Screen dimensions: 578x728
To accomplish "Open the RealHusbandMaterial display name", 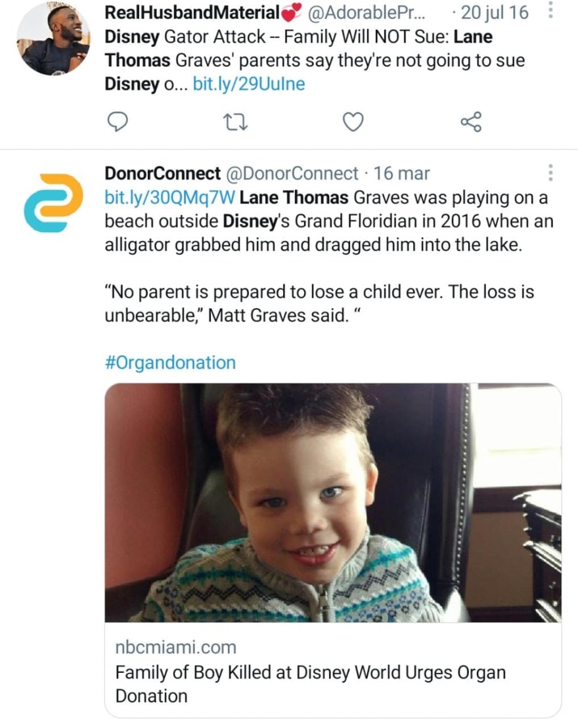I will pos(190,13).
